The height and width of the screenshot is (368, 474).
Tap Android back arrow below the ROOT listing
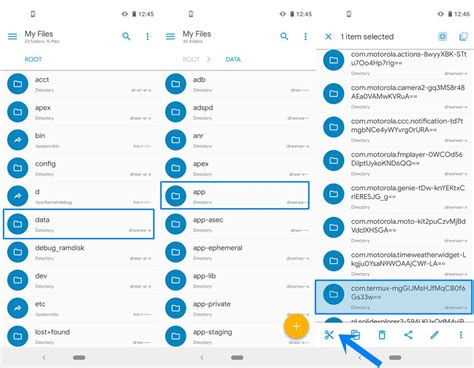click(x=44, y=358)
